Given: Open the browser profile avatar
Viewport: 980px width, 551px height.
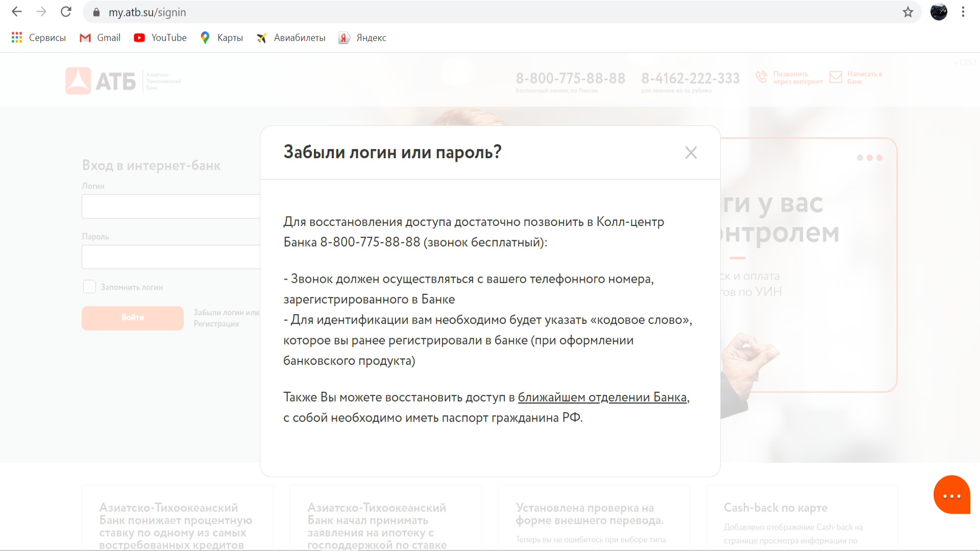Looking at the screenshot, I should click(x=939, y=12).
